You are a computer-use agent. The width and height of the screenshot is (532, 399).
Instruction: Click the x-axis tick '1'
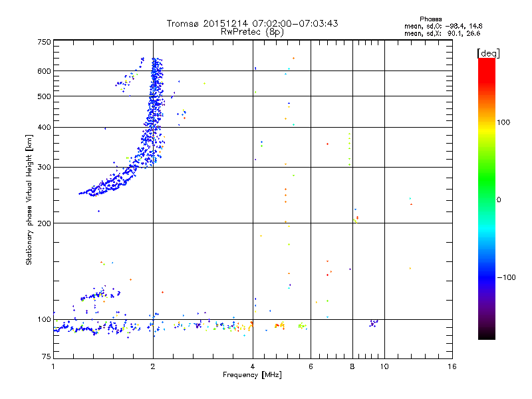point(53,366)
